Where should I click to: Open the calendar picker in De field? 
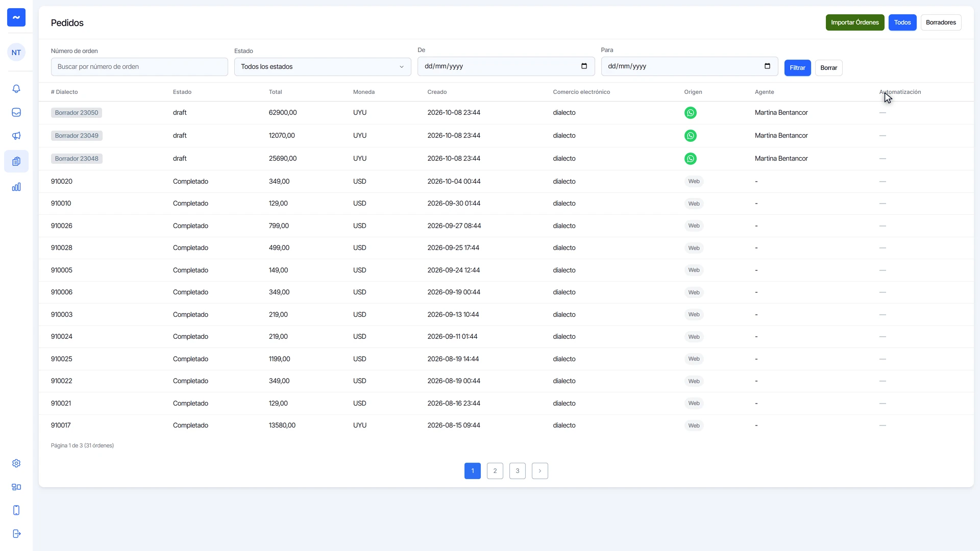click(x=584, y=66)
